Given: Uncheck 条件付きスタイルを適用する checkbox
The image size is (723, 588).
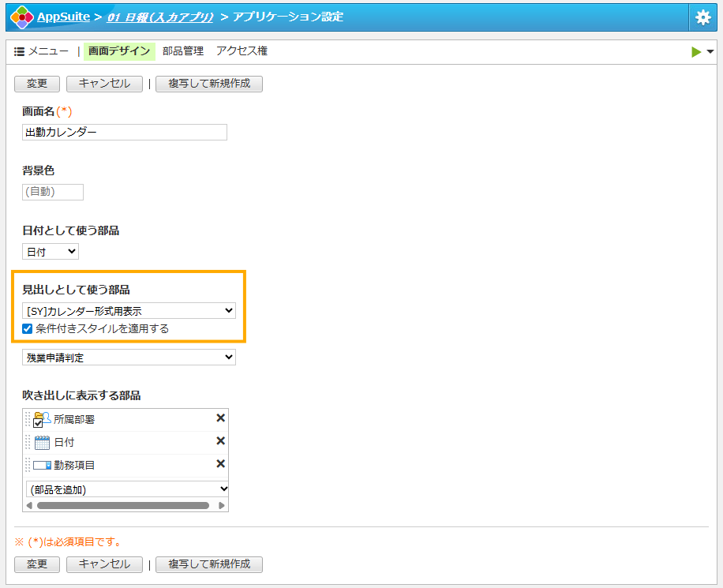Looking at the screenshot, I should click(x=28, y=329).
